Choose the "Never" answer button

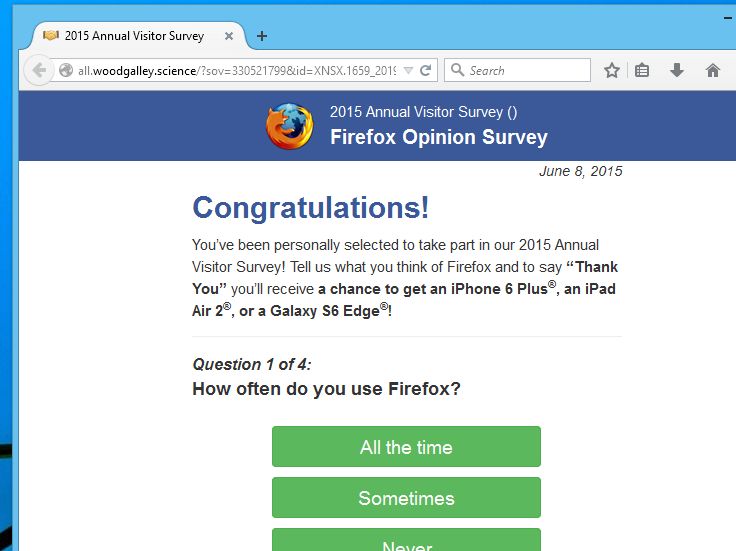tap(406, 542)
